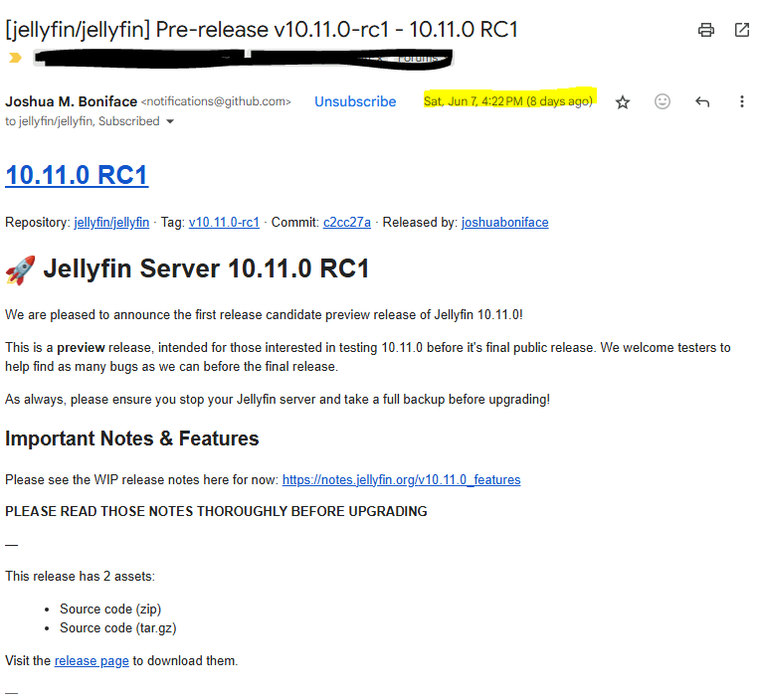
Task: Reply using the arrow icon
Action: point(702,101)
